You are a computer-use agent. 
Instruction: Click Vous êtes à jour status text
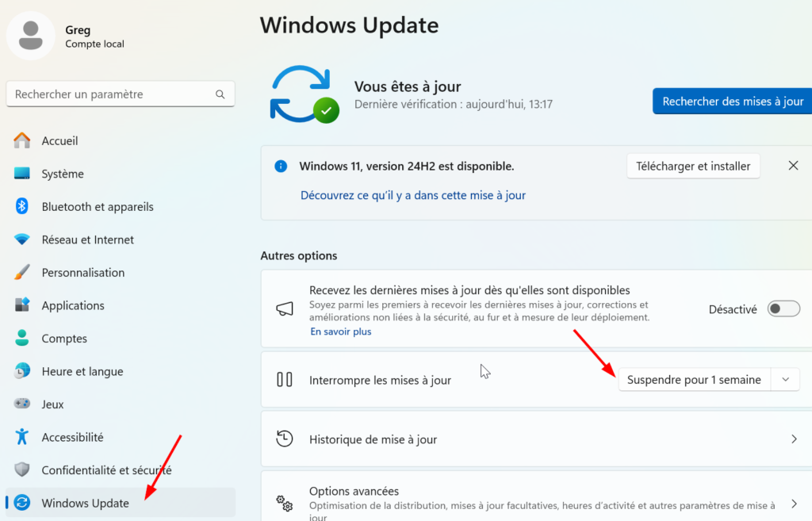[x=408, y=86]
